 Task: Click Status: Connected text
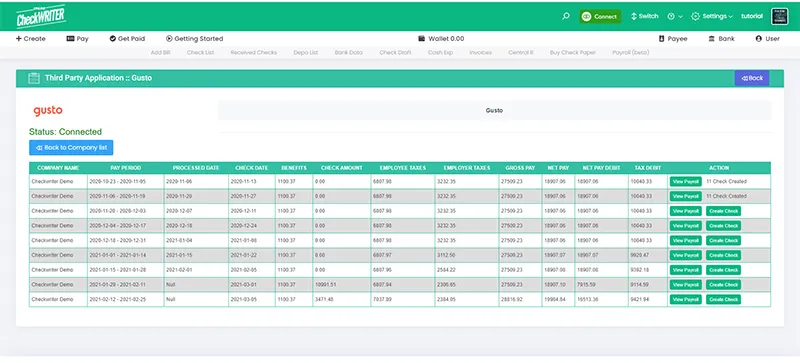coord(65,132)
